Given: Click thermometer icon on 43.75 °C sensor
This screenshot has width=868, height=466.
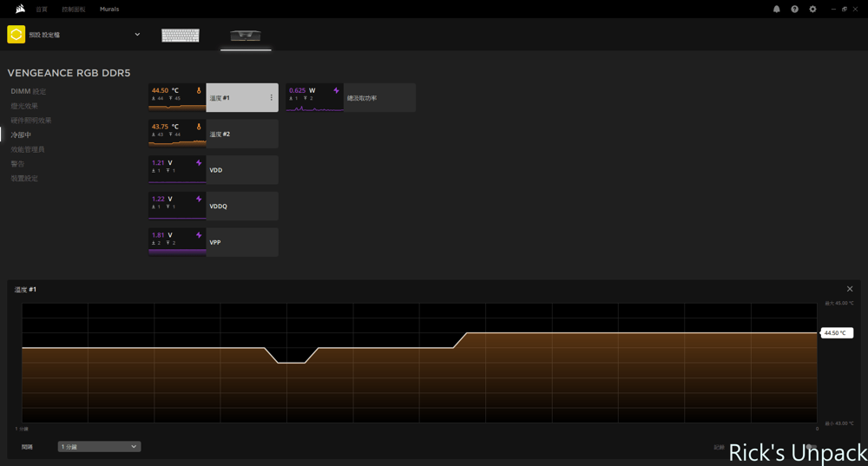Looking at the screenshot, I should (199, 127).
